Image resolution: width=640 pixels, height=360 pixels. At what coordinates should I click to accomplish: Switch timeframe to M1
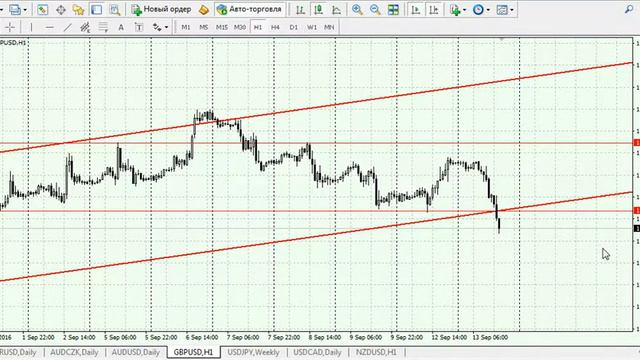coord(186,27)
